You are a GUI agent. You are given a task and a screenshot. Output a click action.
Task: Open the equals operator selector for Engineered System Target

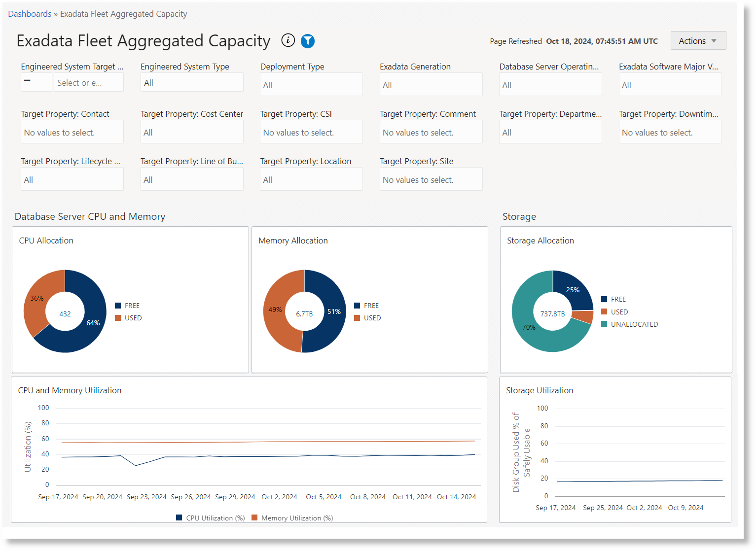pos(36,82)
